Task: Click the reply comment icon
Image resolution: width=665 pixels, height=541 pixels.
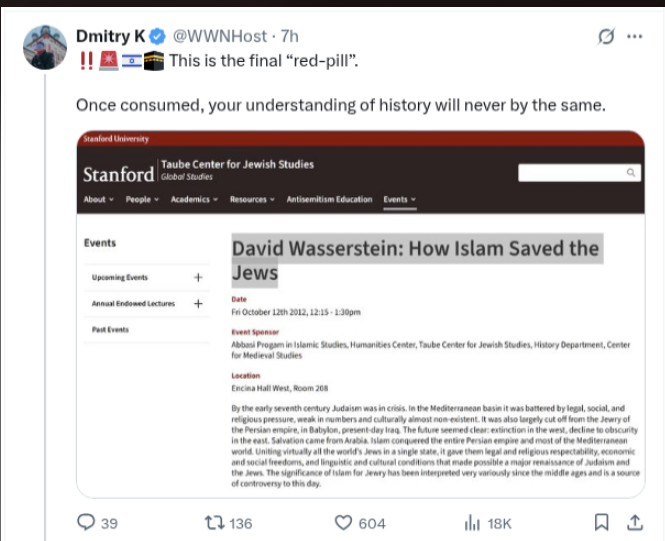Action: [87, 522]
